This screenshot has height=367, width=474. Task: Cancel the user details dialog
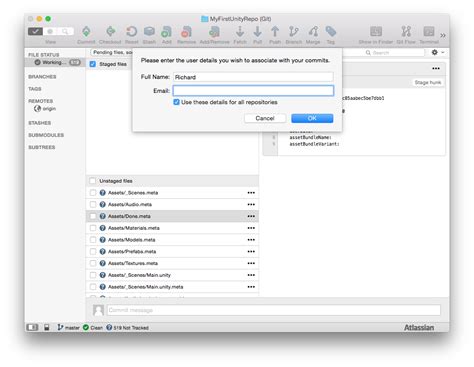pyautogui.click(x=265, y=118)
